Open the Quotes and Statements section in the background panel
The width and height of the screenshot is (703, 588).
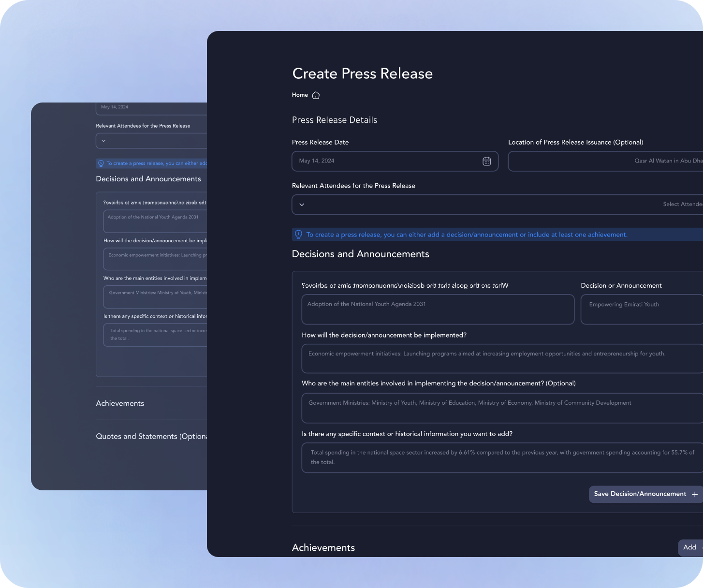151,436
